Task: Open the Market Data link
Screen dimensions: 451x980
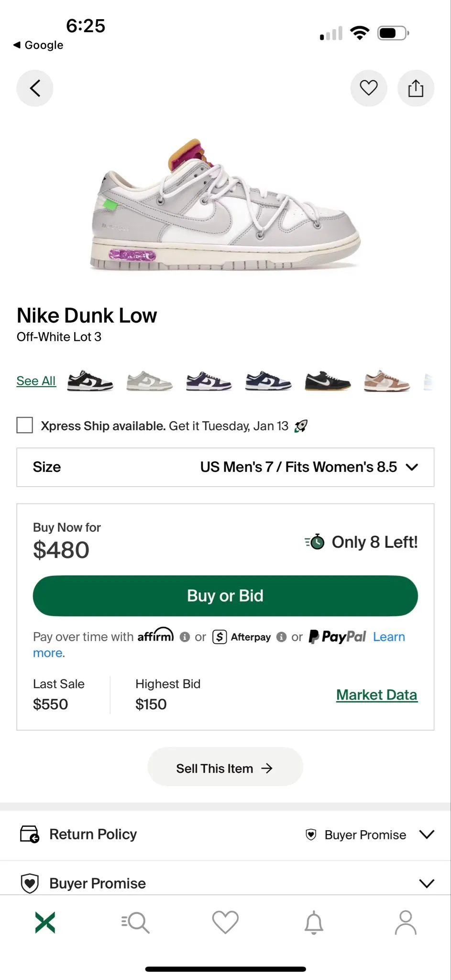Action: click(377, 695)
